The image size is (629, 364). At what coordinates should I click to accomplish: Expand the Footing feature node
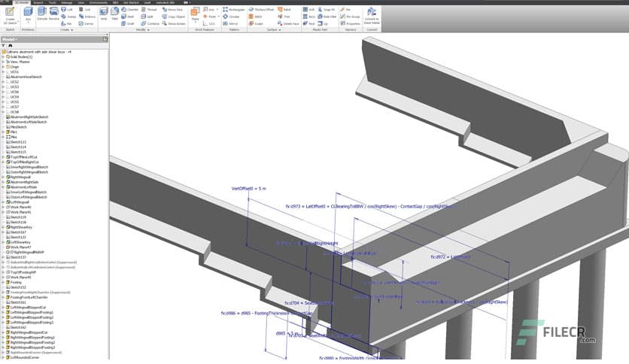[3, 282]
